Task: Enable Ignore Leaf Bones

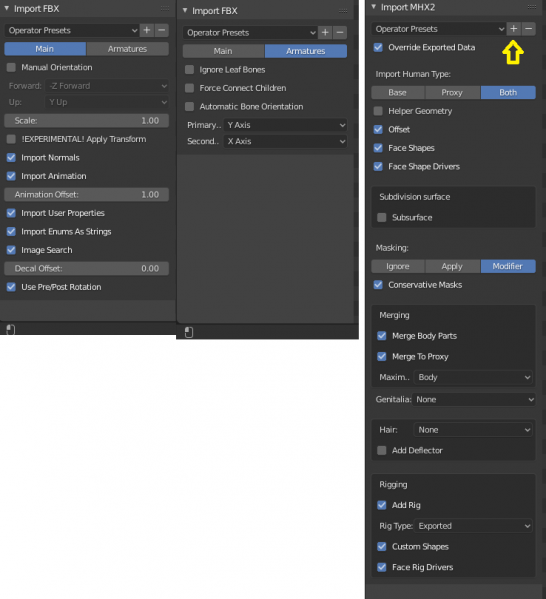Action: (x=190, y=70)
